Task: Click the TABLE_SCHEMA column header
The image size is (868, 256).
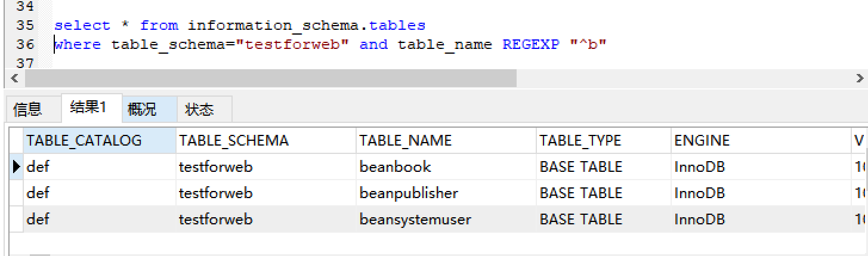Action: [266, 141]
